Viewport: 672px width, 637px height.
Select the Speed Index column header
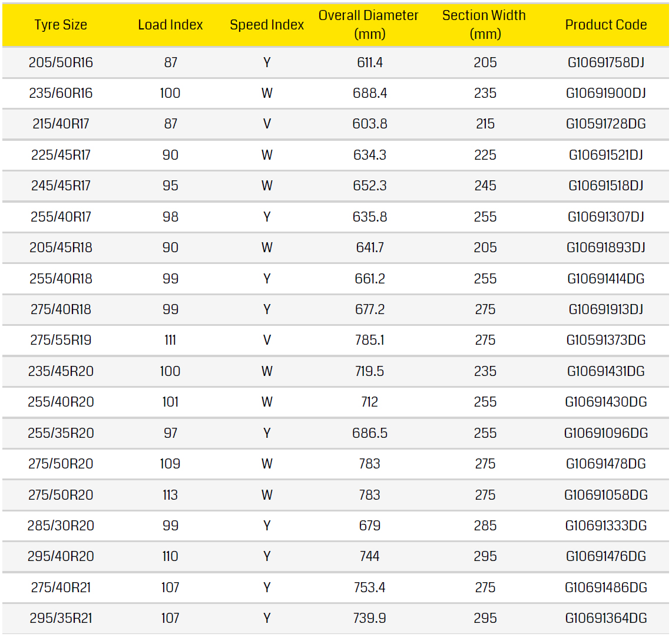267,25
